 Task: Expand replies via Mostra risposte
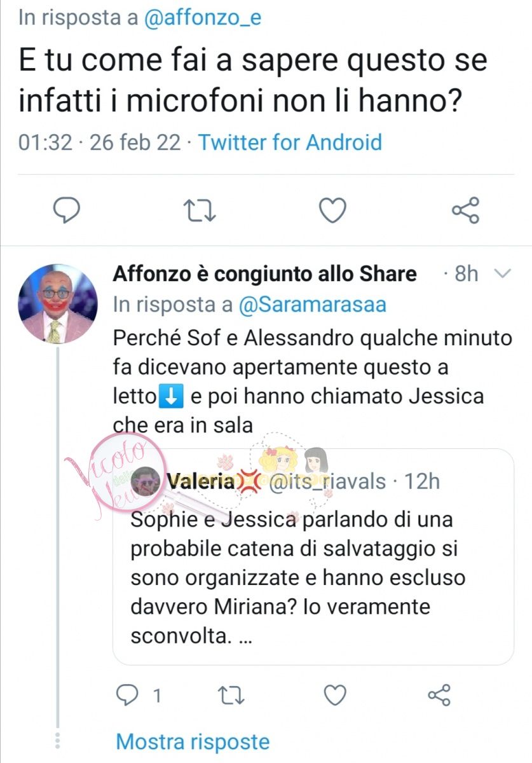(193, 741)
